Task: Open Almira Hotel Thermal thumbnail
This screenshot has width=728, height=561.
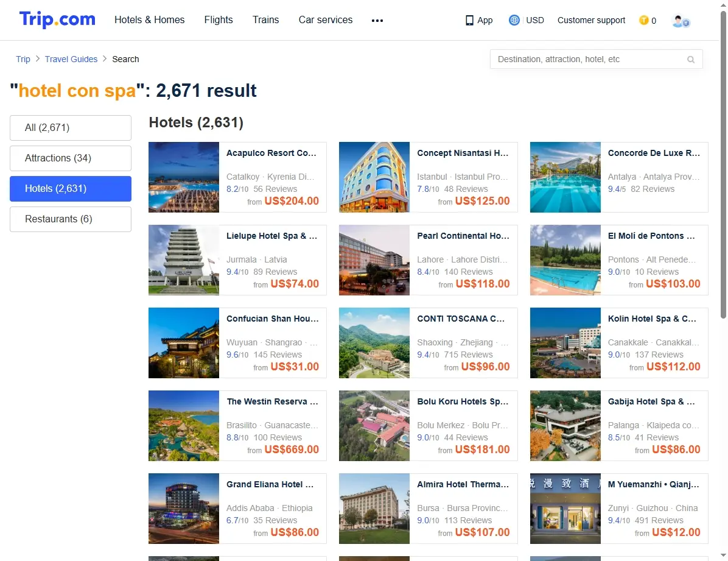Action: coord(374,509)
